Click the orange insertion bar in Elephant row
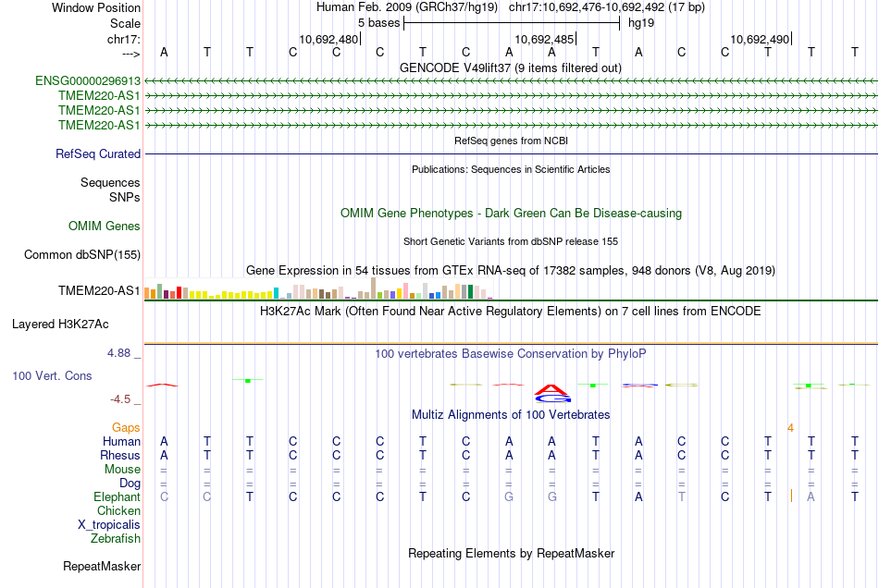This screenshot has width=879, height=588. point(791,496)
